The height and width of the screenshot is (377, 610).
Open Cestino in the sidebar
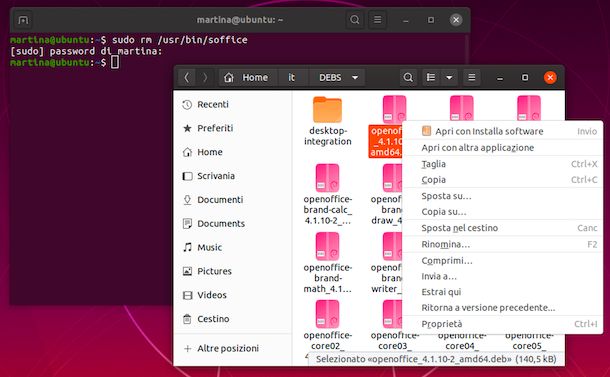pyautogui.click(x=232, y=319)
